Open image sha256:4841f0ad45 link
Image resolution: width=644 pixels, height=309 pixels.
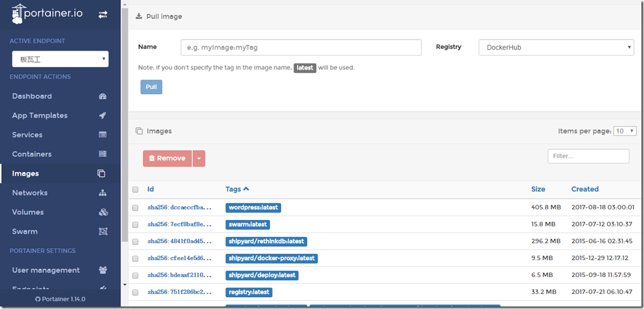coord(180,241)
